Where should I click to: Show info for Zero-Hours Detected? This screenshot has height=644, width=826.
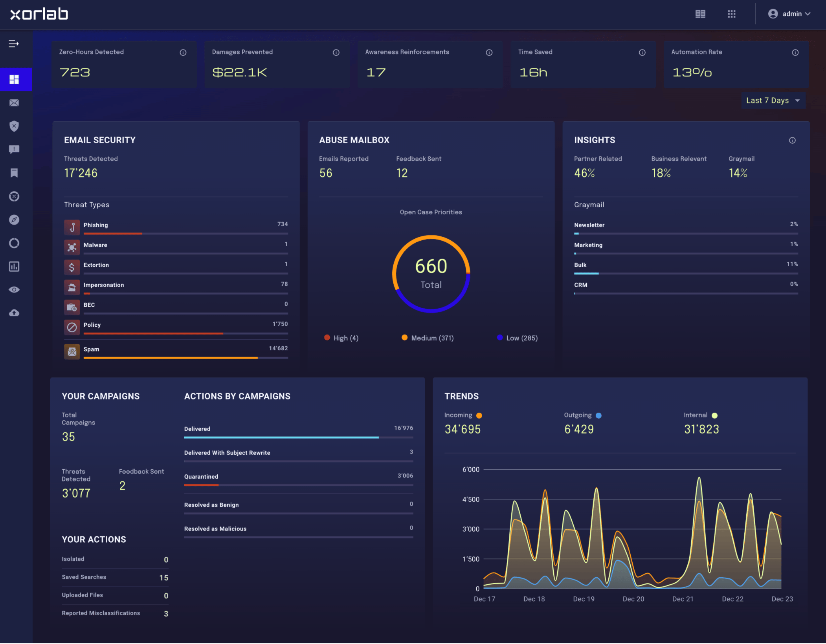tap(183, 53)
